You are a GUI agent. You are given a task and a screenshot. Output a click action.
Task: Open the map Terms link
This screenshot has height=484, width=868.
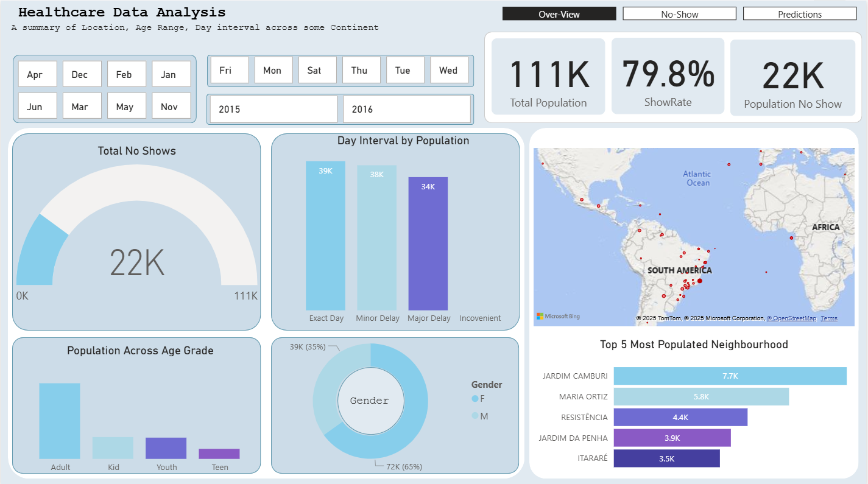829,318
